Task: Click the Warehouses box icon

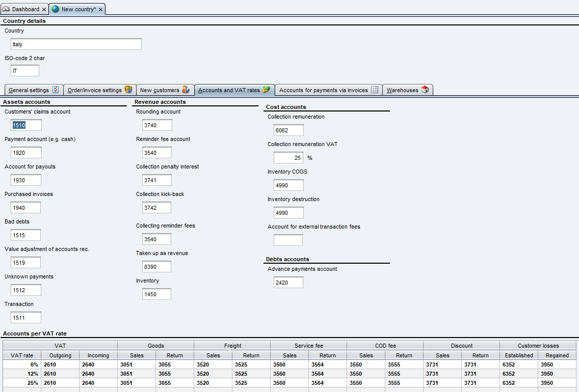Action: tap(425, 90)
